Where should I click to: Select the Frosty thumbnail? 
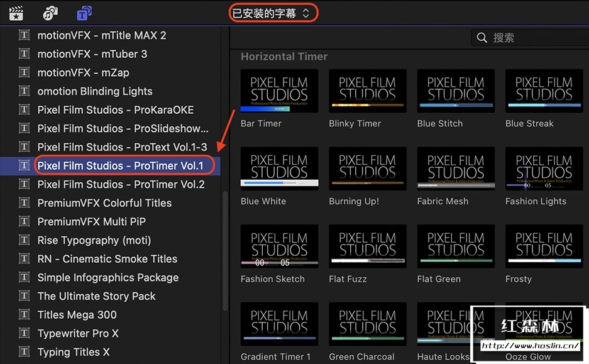tap(544, 246)
